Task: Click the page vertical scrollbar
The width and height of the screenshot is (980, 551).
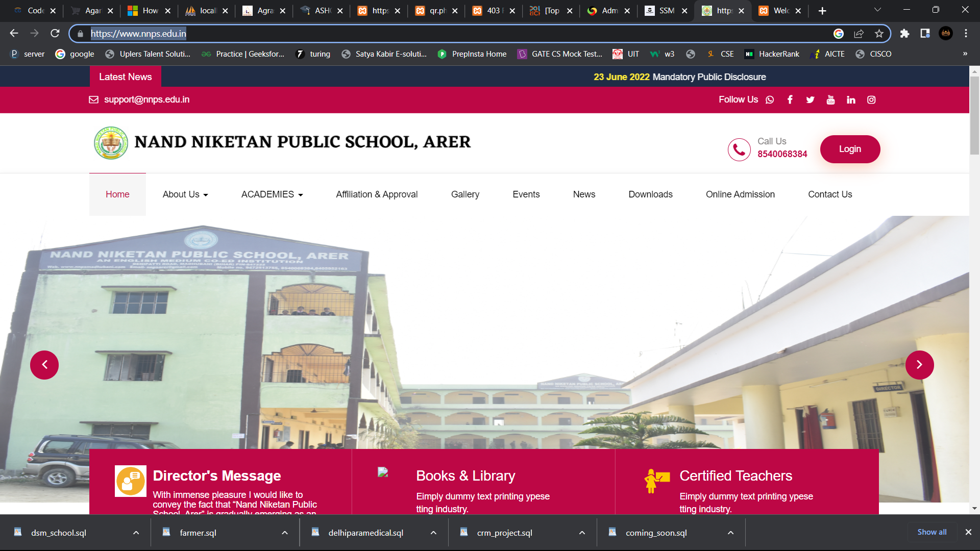Action: point(974,116)
